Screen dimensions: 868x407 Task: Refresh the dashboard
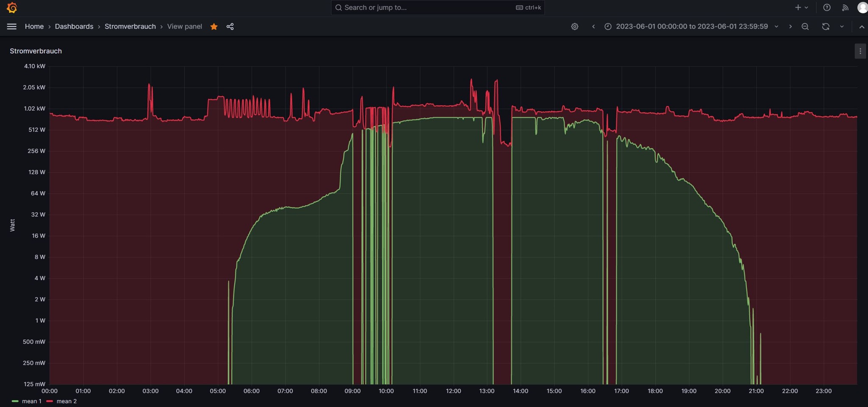pyautogui.click(x=826, y=26)
